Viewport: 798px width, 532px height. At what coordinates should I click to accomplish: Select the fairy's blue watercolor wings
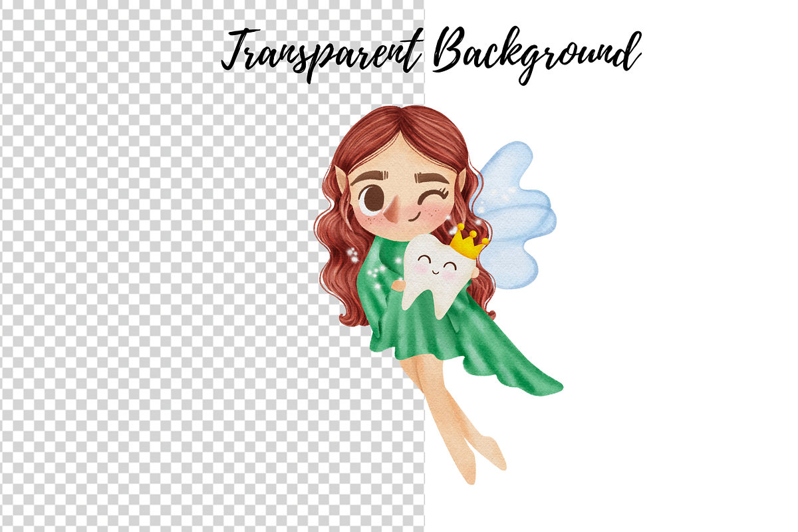pyautogui.click(x=519, y=213)
